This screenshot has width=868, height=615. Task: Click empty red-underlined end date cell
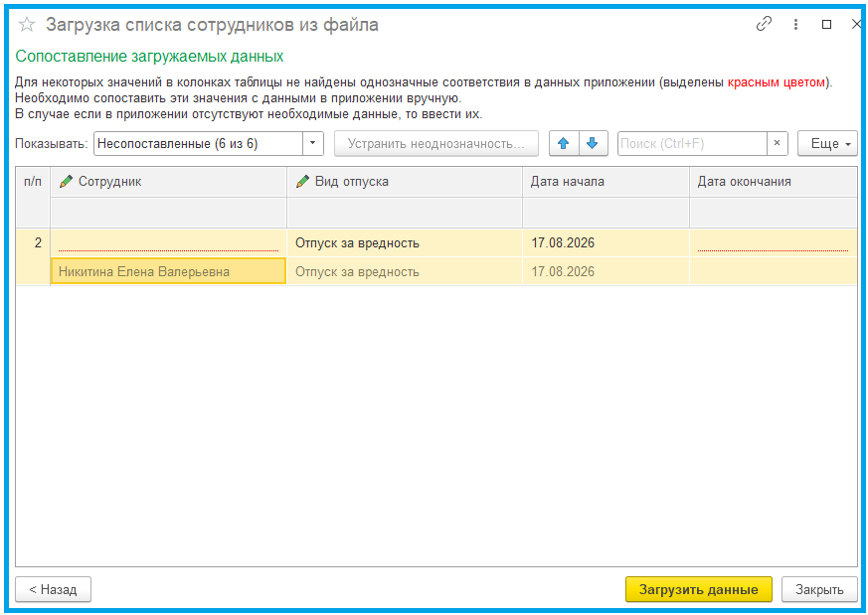(x=772, y=243)
